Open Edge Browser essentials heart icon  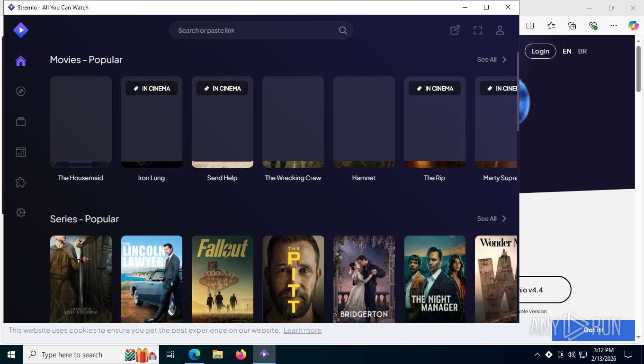click(593, 26)
